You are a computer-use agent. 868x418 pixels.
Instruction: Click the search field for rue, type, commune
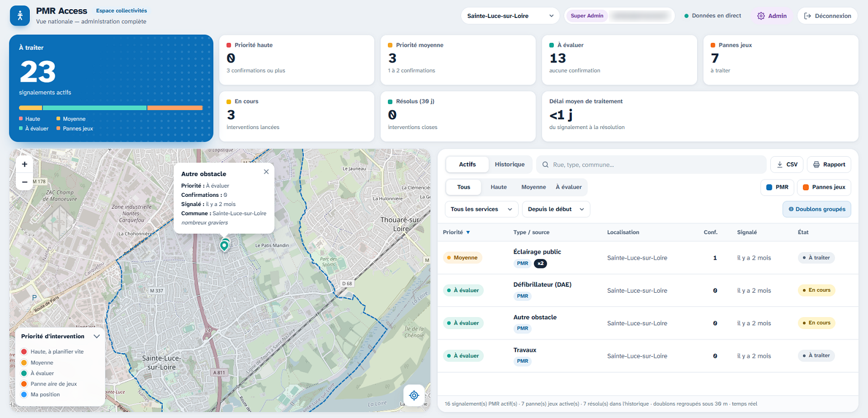tap(652, 164)
